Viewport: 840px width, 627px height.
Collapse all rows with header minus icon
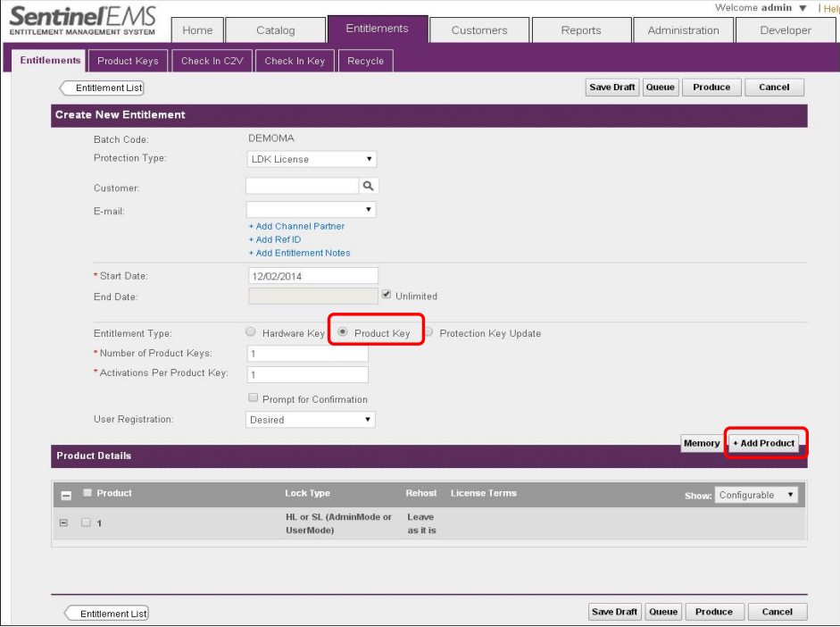[66, 495]
